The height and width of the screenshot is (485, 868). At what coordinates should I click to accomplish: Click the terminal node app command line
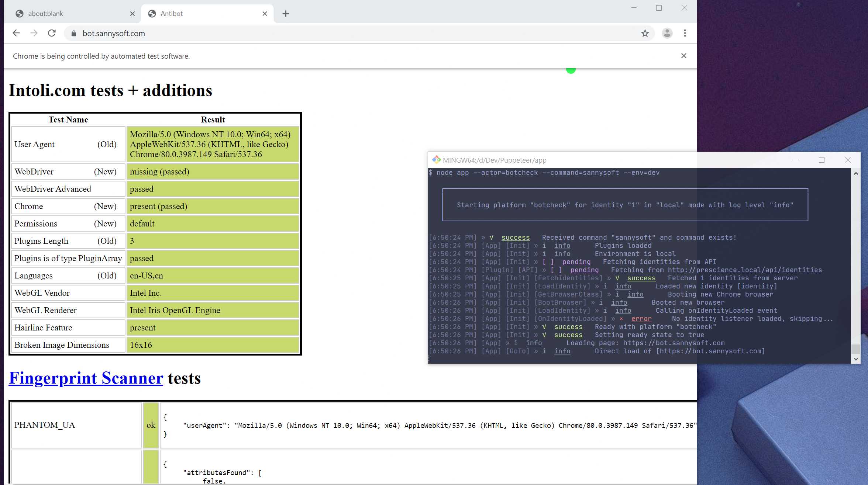[544, 173]
